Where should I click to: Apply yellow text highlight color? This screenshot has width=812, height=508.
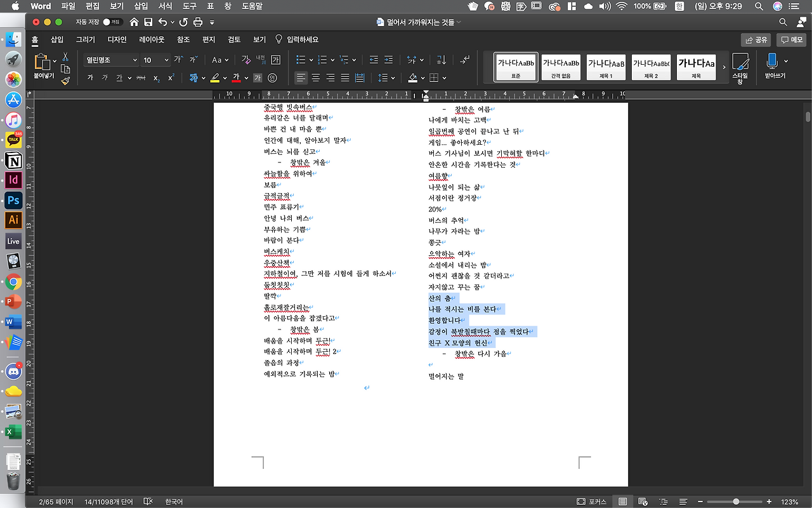(x=214, y=77)
